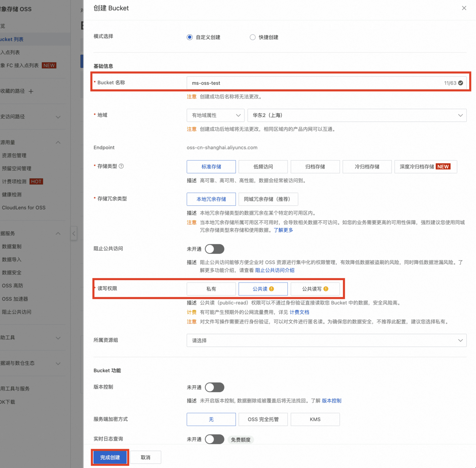The image size is (476, 468).
Task: Toggle 实时日志查询 switch
Action: coord(214,439)
